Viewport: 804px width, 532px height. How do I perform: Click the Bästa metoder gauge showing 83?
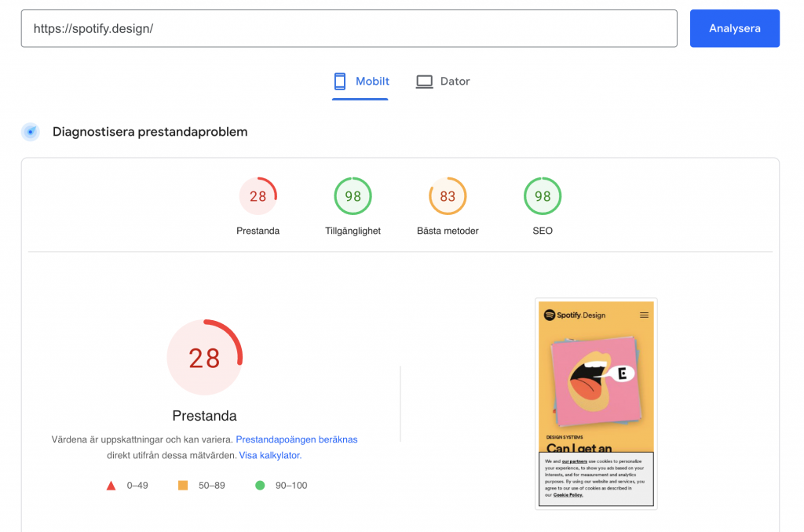(448, 196)
